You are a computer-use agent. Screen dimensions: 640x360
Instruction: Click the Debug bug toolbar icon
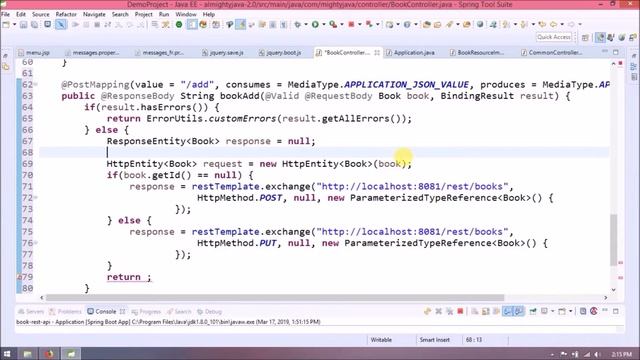tap(298, 25)
